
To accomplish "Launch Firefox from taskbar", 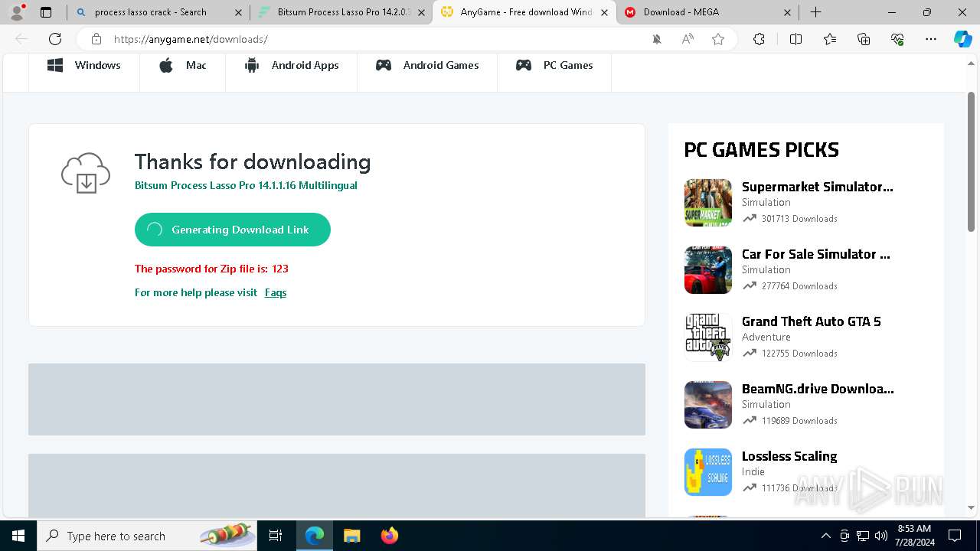I will (x=389, y=536).
